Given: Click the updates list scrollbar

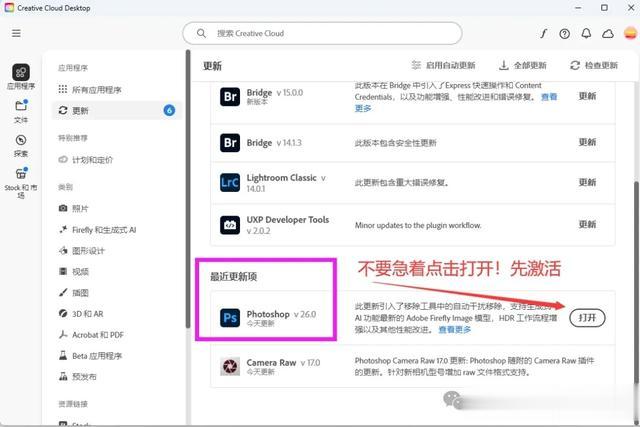Looking at the screenshot, I should pyautogui.click(x=637, y=282).
